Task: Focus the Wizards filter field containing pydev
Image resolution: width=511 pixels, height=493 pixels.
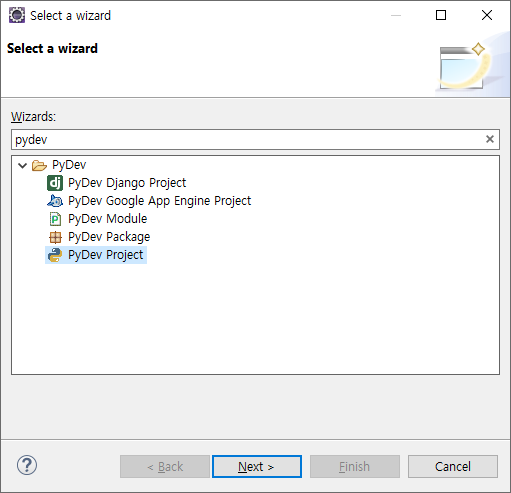Action: tap(255, 139)
